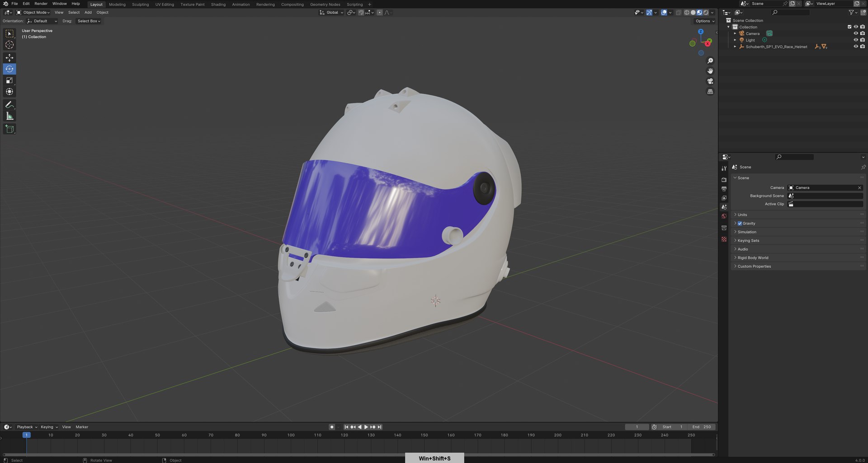868x463 pixels.
Task: Hide the Schuberth_SP1_EVO_Race_Helmet object
Action: [x=856, y=47]
